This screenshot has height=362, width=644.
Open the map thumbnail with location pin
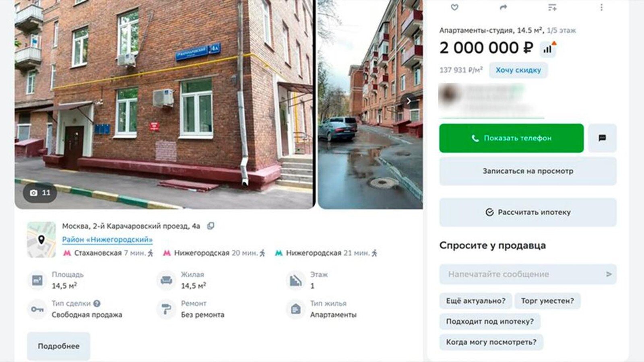click(x=41, y=240)
